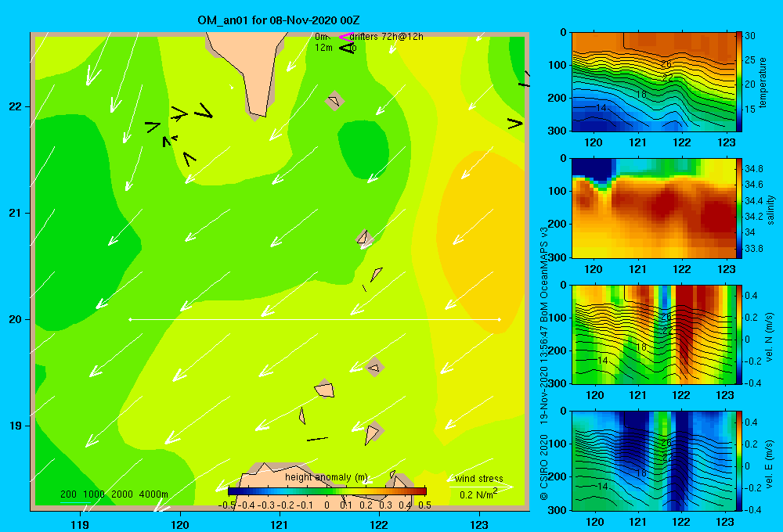Click the latitude label '22' on the map

pos(15,107)
